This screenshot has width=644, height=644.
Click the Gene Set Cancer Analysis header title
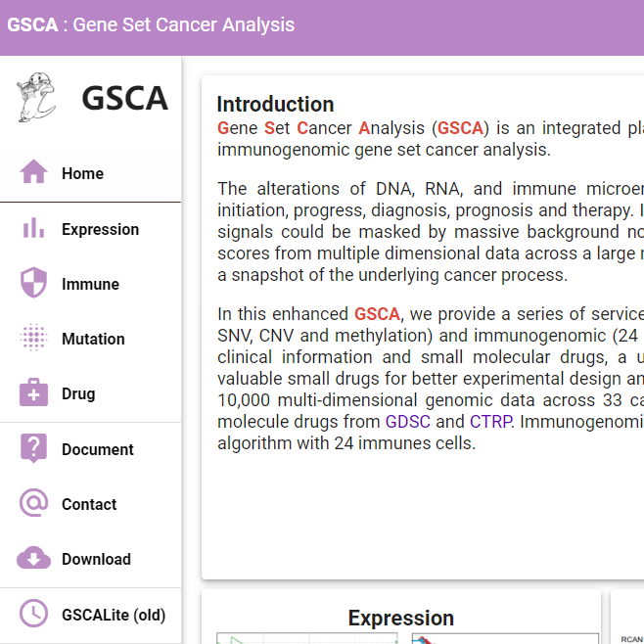click(151, 24)
